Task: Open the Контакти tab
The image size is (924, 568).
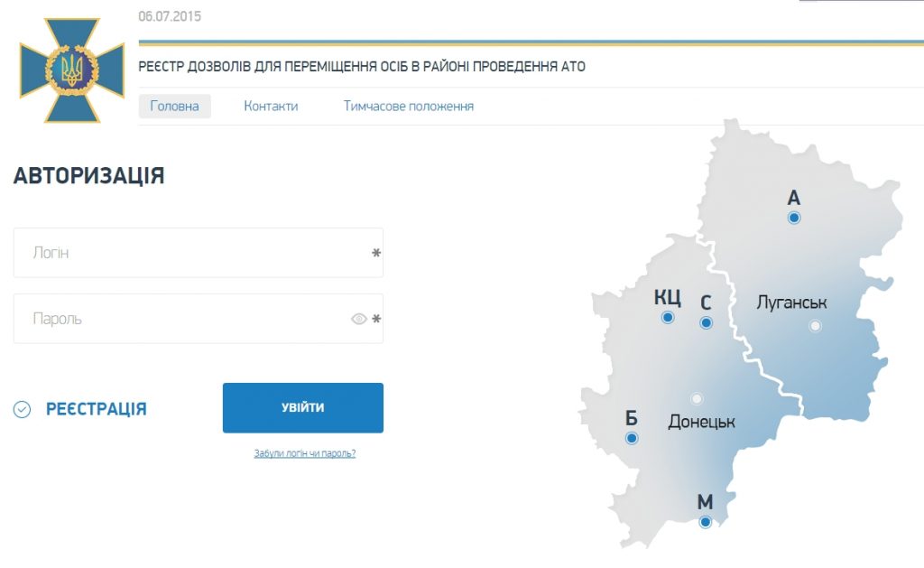Action: [271, 107]
